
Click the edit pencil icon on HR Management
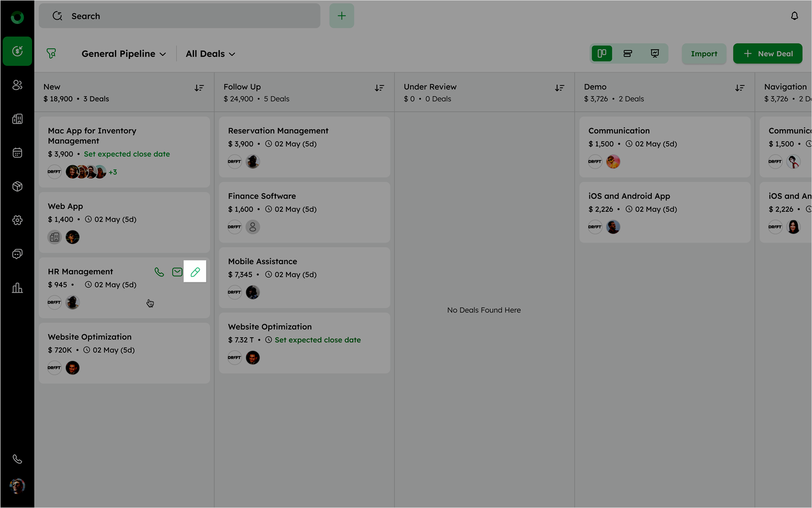195,272
